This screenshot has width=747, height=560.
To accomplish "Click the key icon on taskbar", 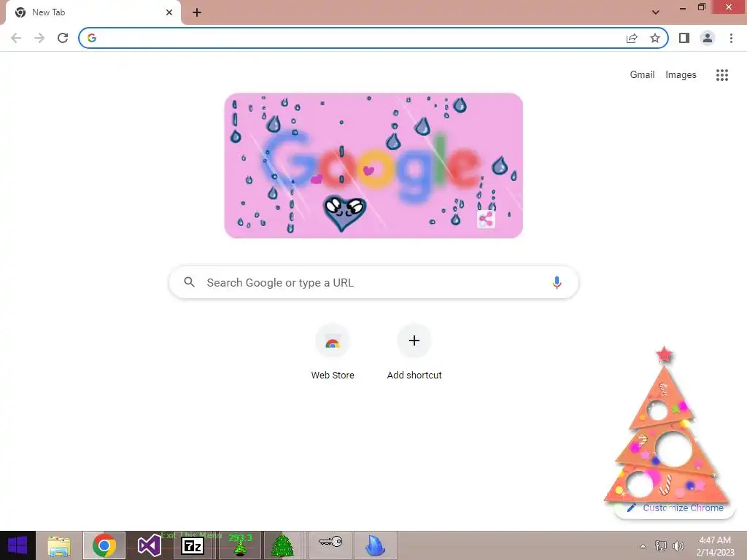I will pyautogui.click(x=330, y=545).
